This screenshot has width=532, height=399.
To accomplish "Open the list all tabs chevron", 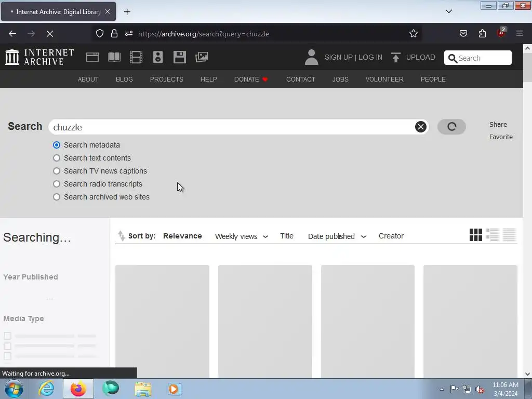I will tap(448, 11).
